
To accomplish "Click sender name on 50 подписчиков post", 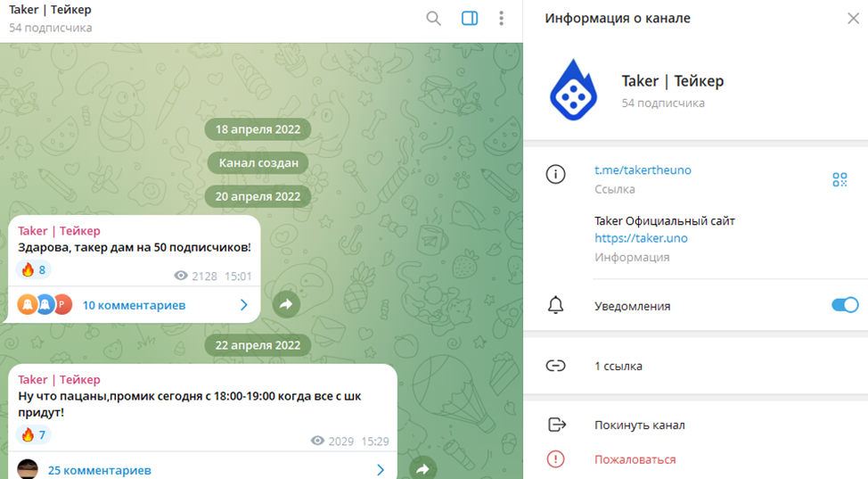I will (x=59, y=231).
